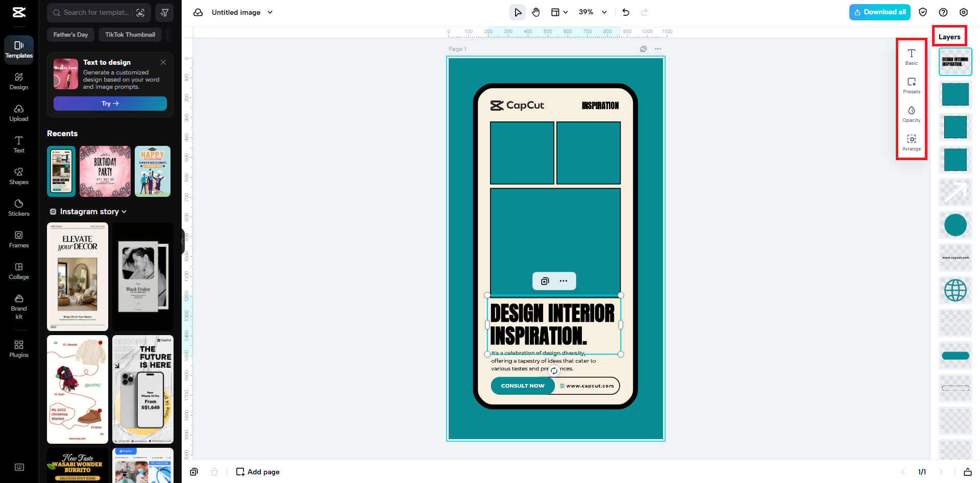Click the Download all button
The width and height of the screenshot is (980, 483).
[879, 12]
